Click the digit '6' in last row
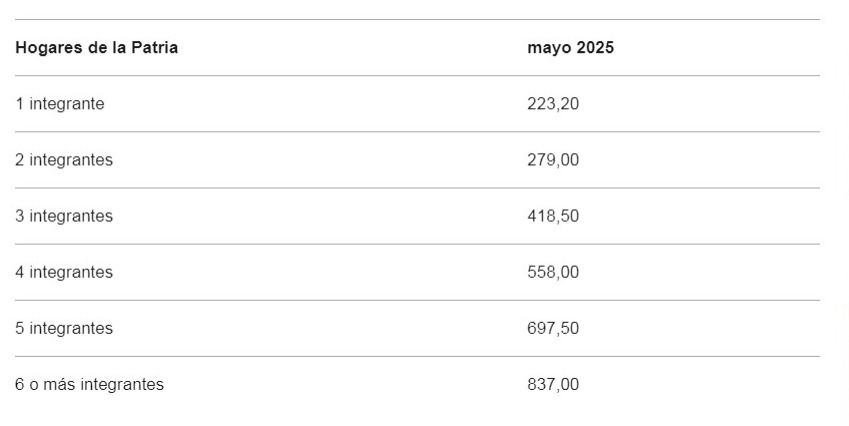 (x=19, y=385)
